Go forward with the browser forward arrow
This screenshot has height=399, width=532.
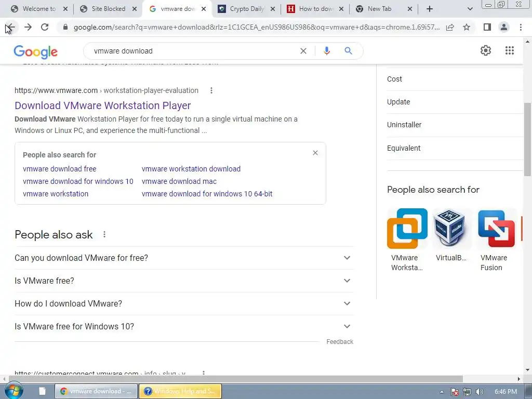28,27
